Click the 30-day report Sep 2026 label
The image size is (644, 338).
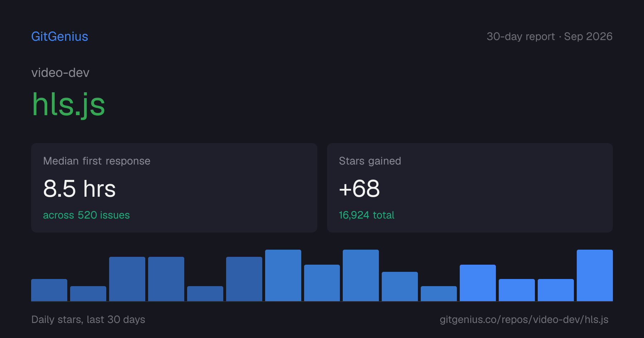coord(550,36)
